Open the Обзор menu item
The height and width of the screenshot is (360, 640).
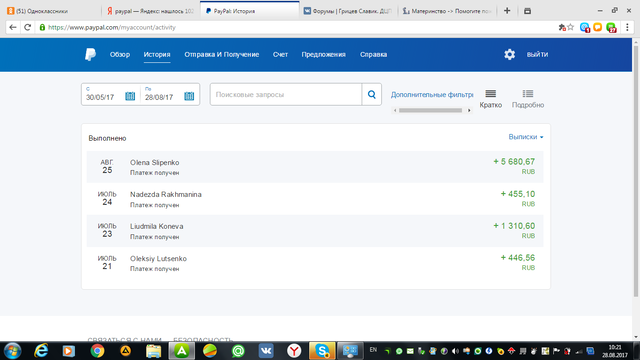pos(120,54)
